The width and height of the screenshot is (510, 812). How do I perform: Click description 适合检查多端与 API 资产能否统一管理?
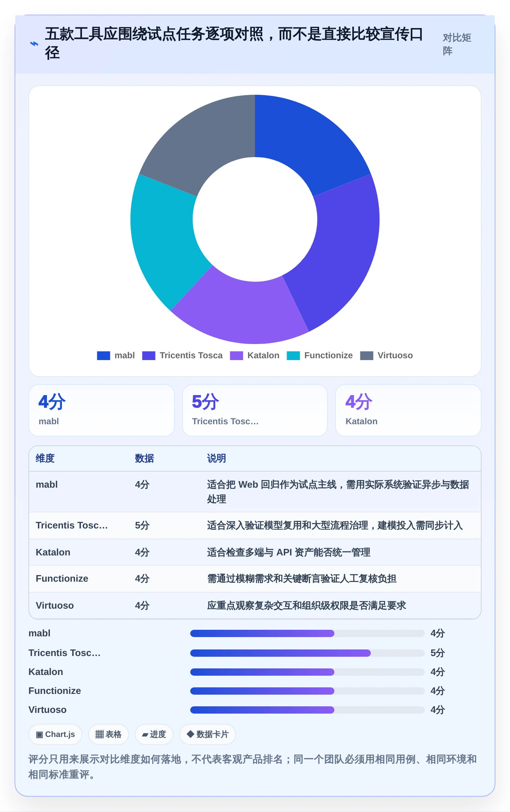pos(289,552)
